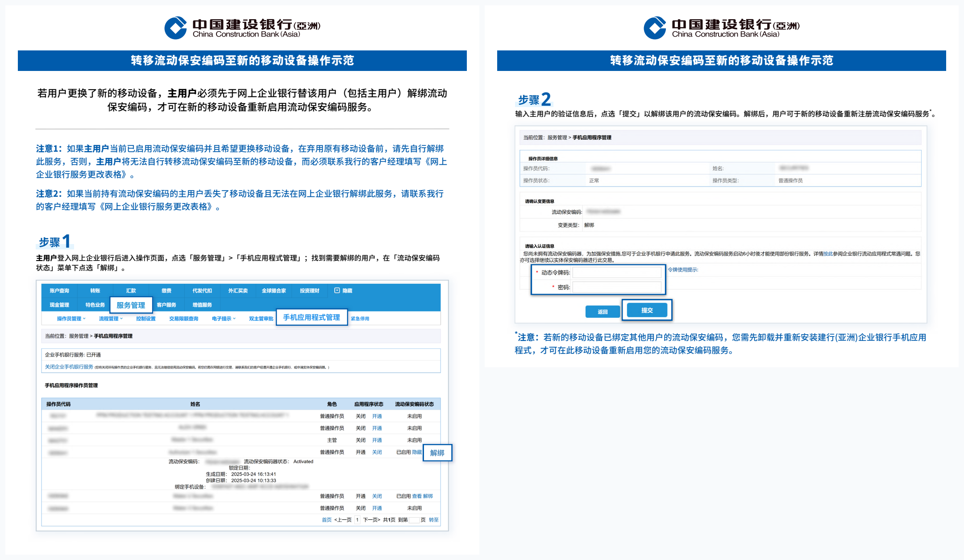Select the 手机应用程式管理 submenu item

tap(312, 317)
